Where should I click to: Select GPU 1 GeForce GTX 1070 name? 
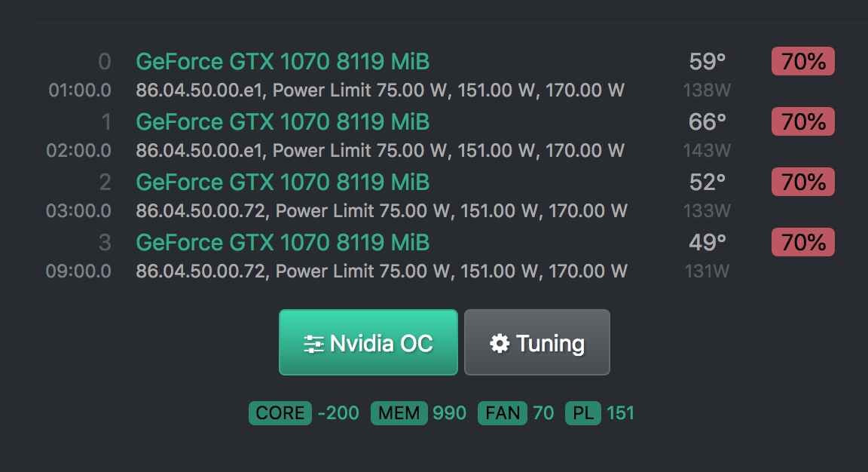tap(283, 121)
